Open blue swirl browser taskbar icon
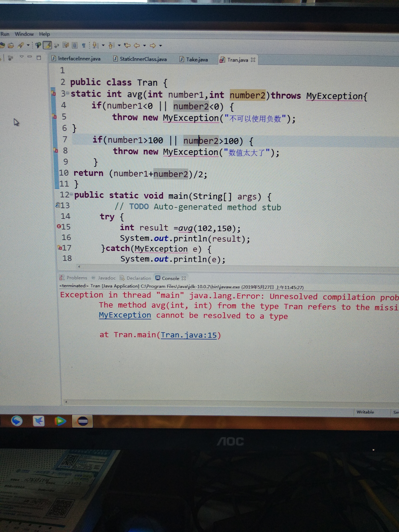The image size is (399, 532). click(x=17, y=421)
